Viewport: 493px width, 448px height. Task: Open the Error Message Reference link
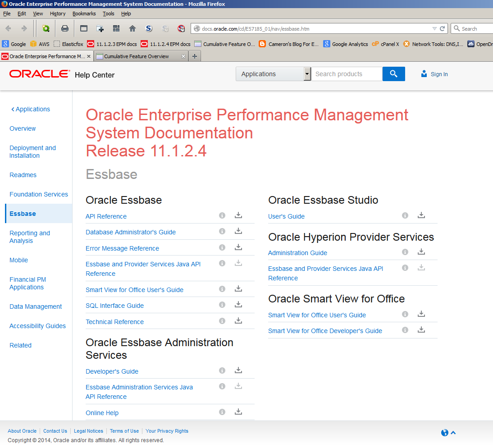(122, 248)
